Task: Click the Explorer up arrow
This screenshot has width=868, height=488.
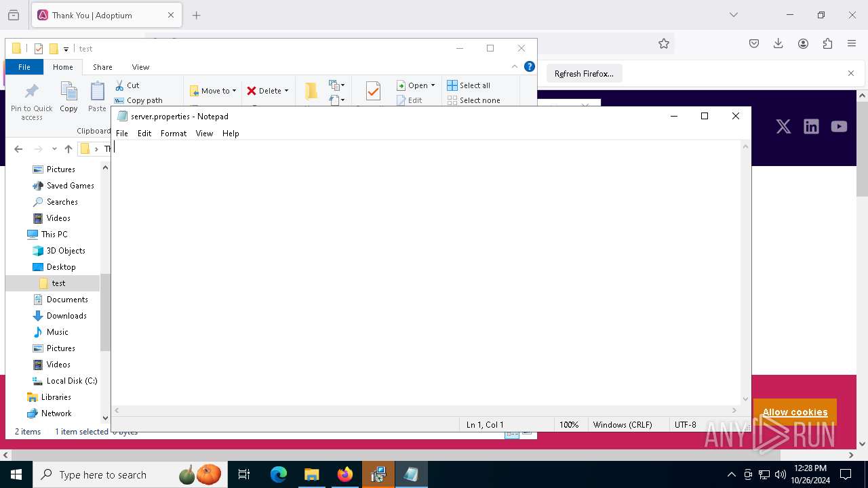Action: point(68,149)
